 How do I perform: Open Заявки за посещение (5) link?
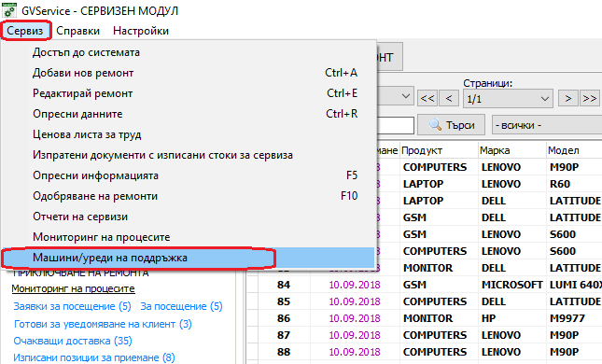[x=72, y=306]
